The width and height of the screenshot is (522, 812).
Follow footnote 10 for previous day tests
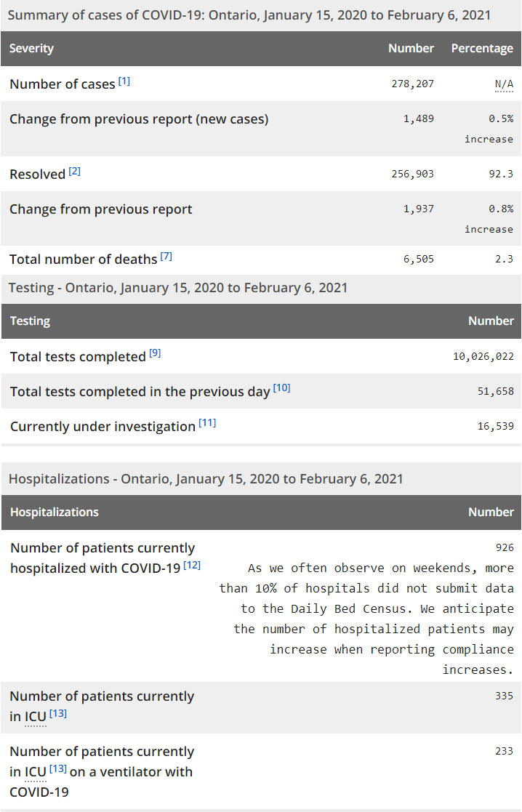click(x=281, y=388)
